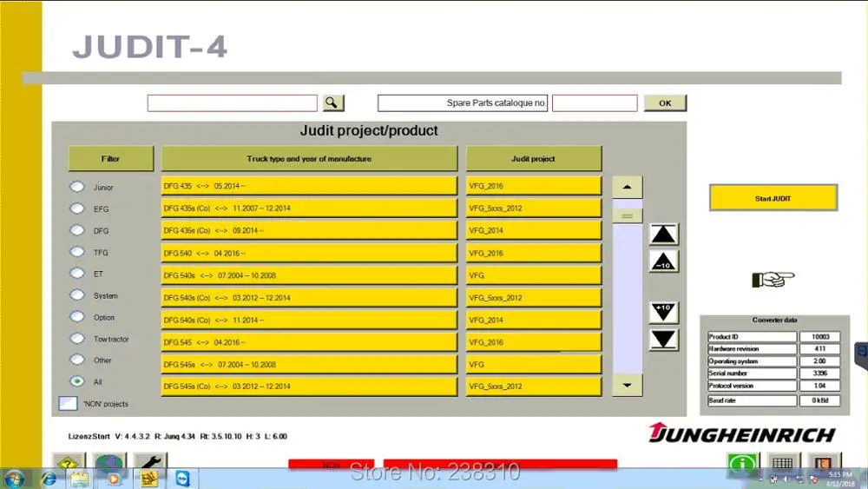Click the Spare Parts catalogue number field

point(595,103)
